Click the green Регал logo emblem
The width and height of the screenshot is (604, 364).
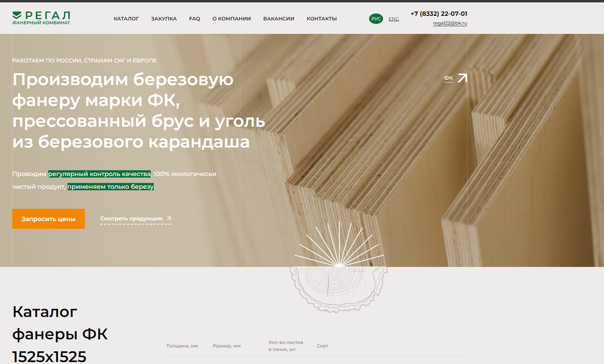click(17, 15)
